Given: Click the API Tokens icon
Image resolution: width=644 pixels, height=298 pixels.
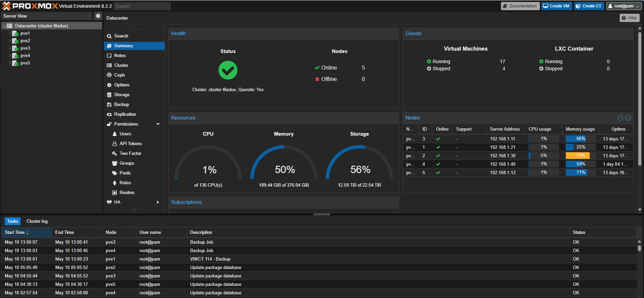Looking at the screenshot, I should pos(115,144).
